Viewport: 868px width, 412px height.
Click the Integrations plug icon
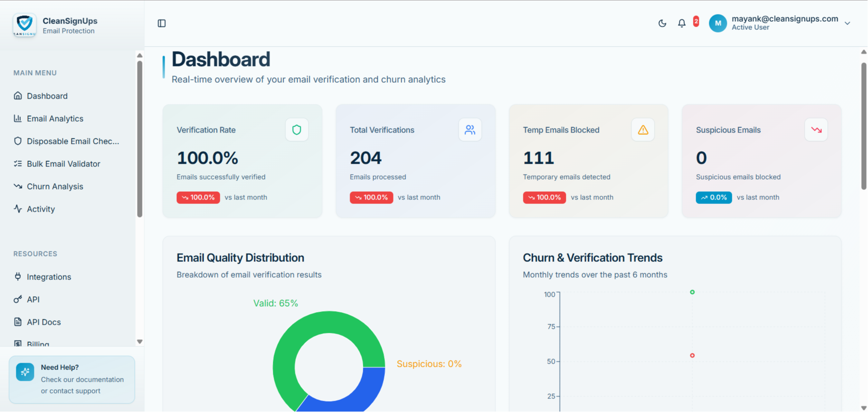tap(17, 277)
